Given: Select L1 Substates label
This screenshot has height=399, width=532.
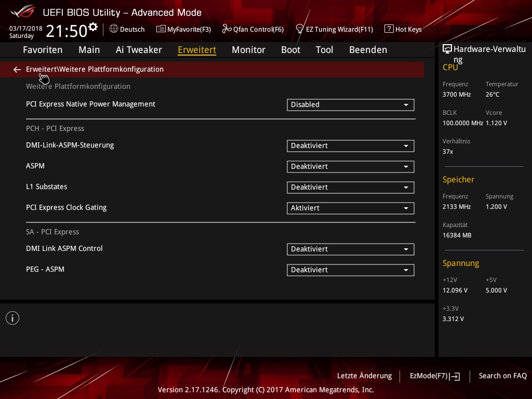Looking at the screenshot, I should tap(46, 187).
